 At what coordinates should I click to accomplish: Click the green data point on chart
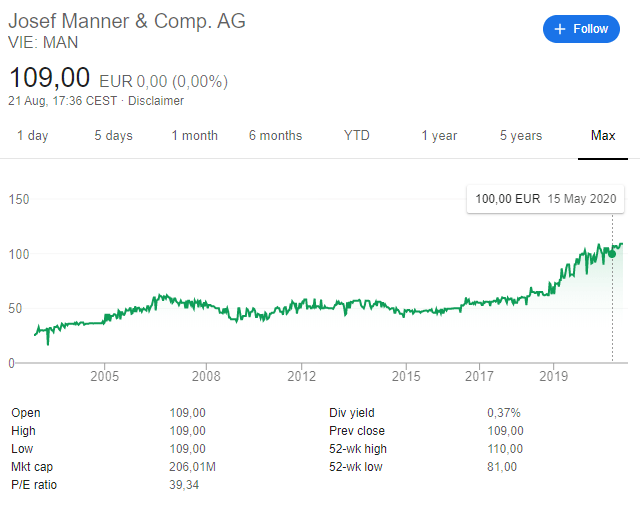[612, 254]
